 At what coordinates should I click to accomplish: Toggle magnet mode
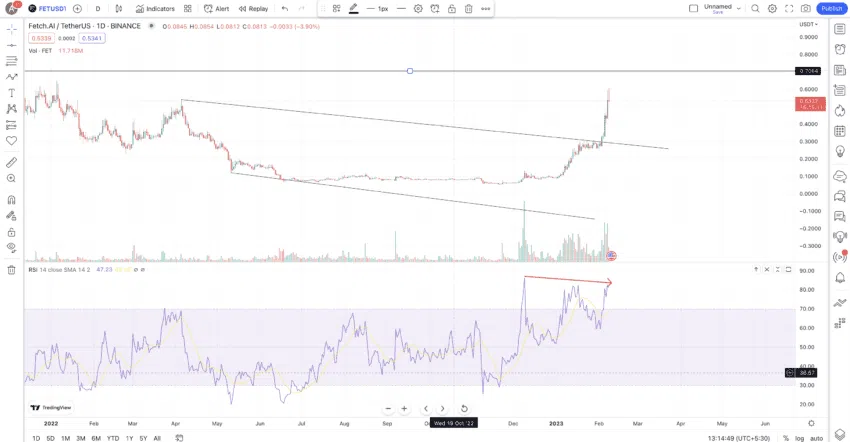click(11, 200)
